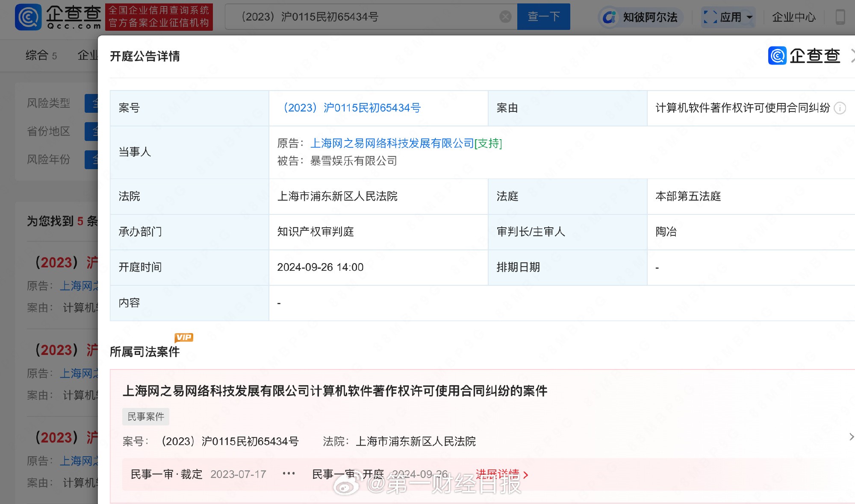
Task: Open plaintiff 上海网之易网络科技发展有限公司 link
Action: 392,143
